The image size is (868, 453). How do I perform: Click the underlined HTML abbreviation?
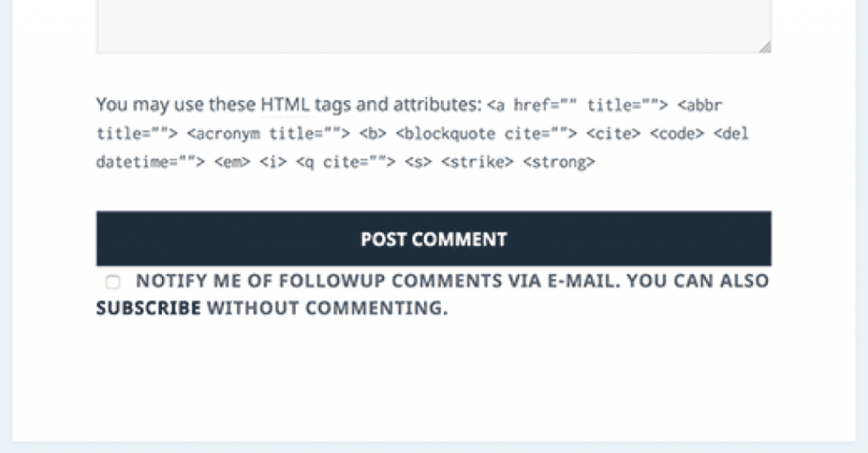[285, 104]
